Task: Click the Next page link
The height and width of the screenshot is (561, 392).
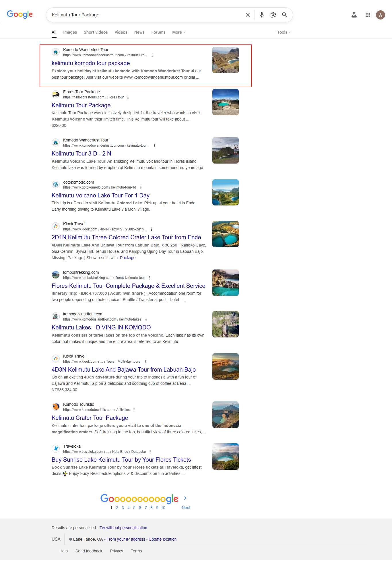Action: click(x=186, y=508)
